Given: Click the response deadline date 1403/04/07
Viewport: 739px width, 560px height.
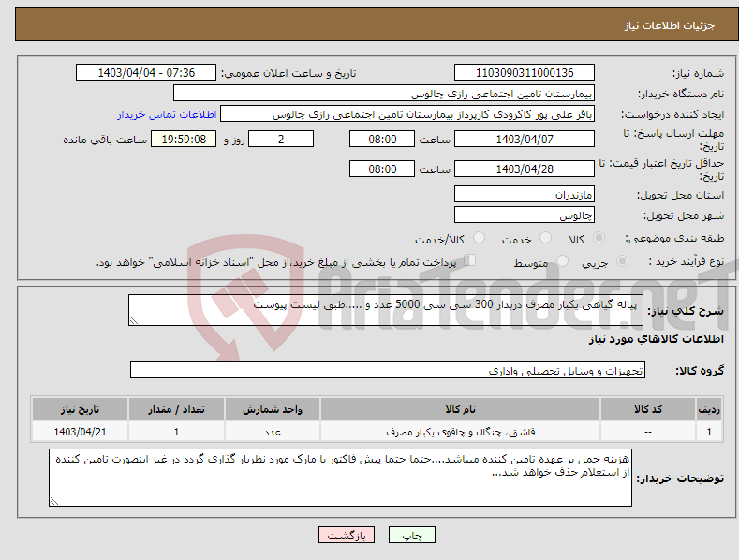Looking at the screenshot, I should tap(525, 139).
